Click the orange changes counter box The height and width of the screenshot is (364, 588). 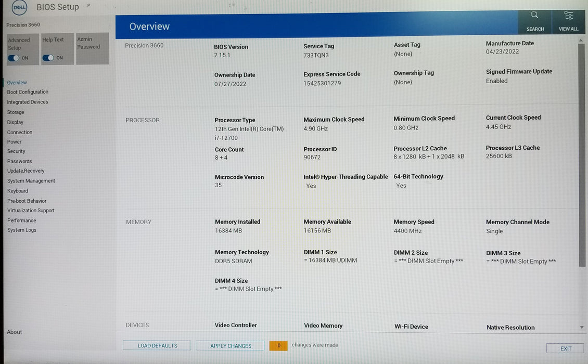(x=278, y=346)
